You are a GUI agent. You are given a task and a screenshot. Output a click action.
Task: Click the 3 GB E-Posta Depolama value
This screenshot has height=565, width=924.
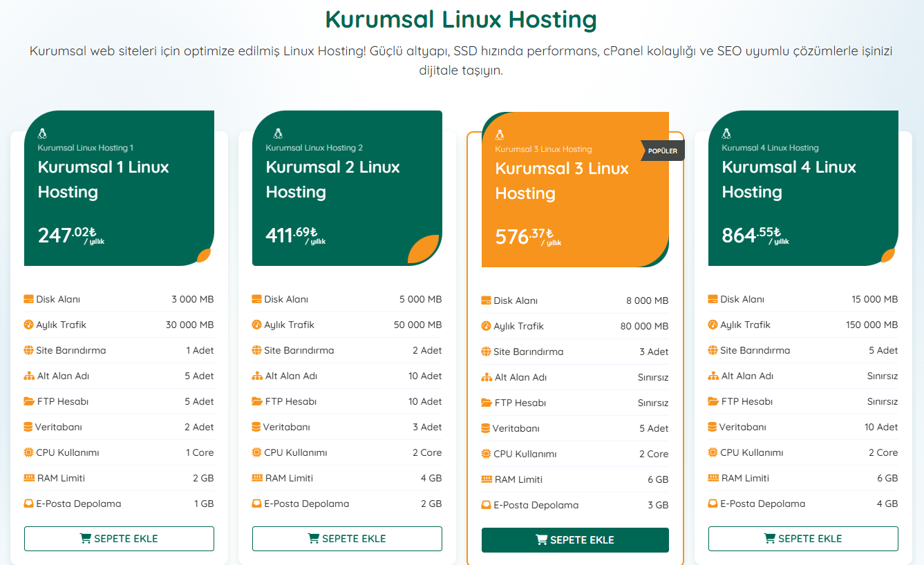[x=658, y=505]
